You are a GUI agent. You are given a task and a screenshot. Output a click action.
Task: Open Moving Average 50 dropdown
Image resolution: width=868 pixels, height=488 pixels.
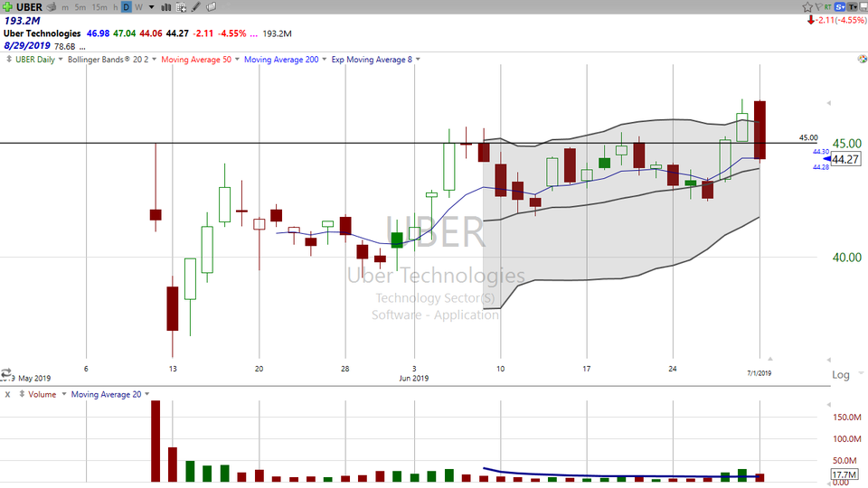pyautogui.click(x=237, y=60)
